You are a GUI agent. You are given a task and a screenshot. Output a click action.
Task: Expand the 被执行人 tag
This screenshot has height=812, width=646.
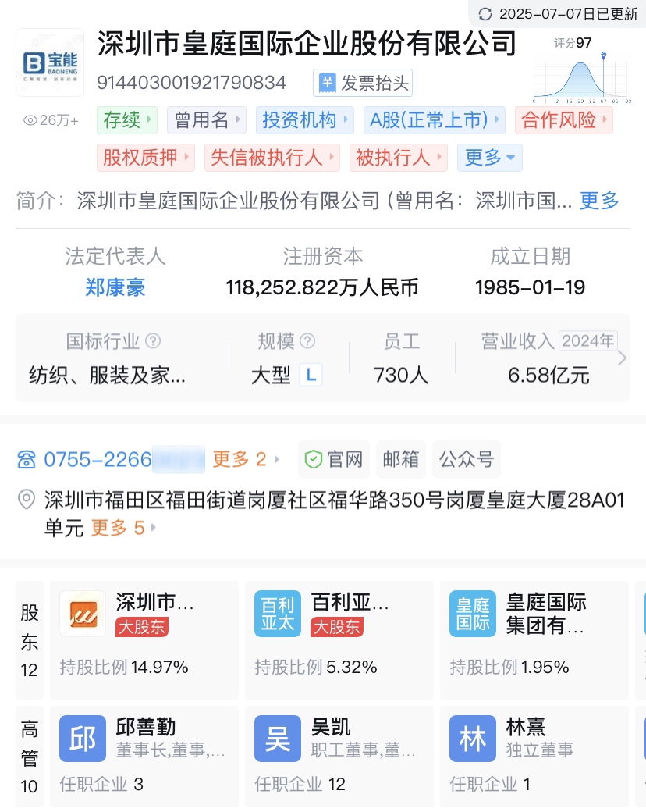399,158
